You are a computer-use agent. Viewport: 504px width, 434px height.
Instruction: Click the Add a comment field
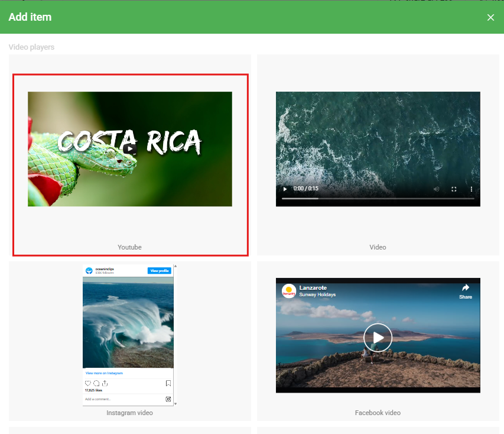(118, 399)
